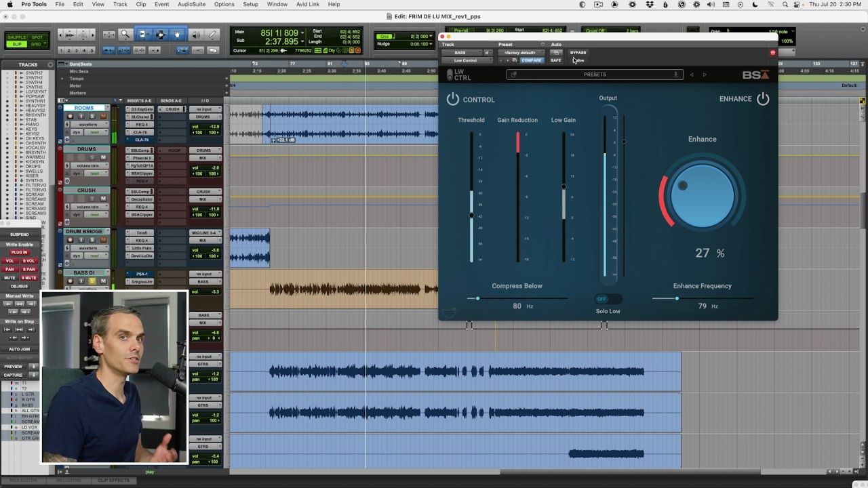Select the Trim tool
The image size is (868, 488).
click(143, 35)
